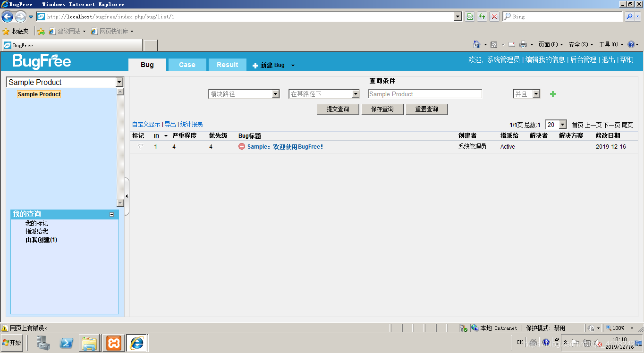Click the IE Help question mark icon
This screenshot has width=644, height=353.
click(631, 44)
